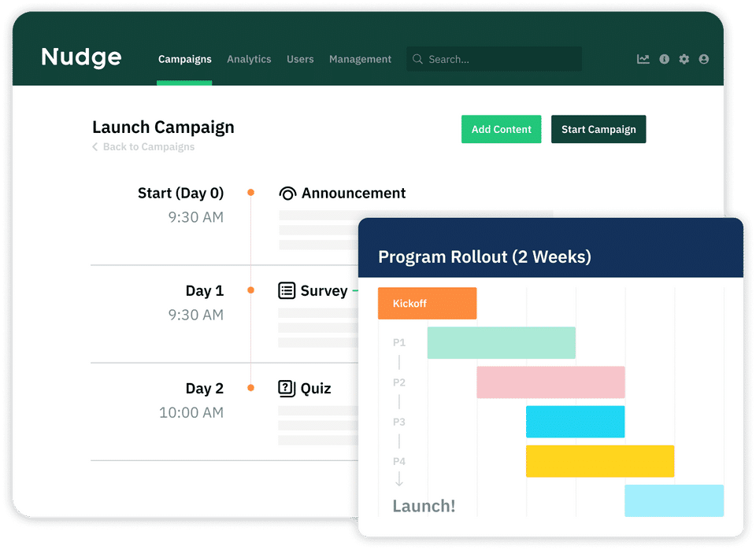Select the pink P2 bar

pos(550,382)
